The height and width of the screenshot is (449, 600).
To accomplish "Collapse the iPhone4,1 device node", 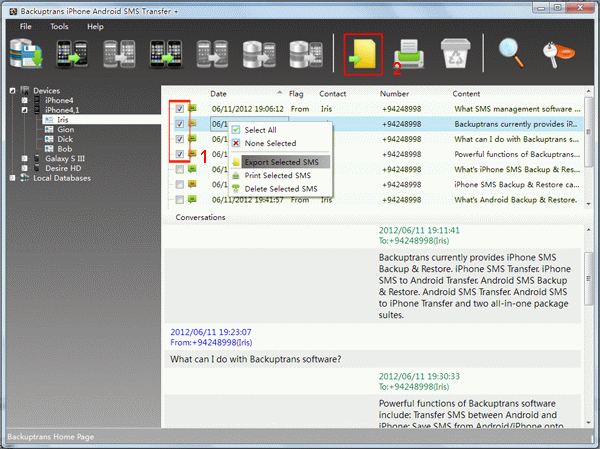I will click(24, 110).
